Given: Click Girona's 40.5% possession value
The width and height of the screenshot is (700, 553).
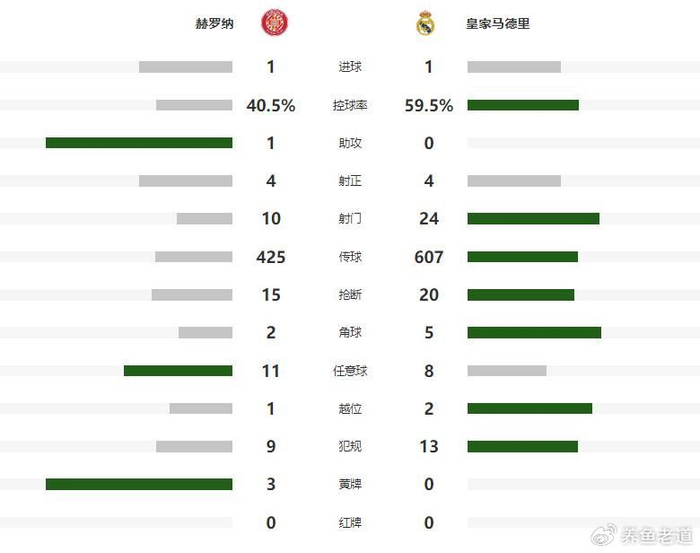Looking at the screenshot, I should [271, 105].
